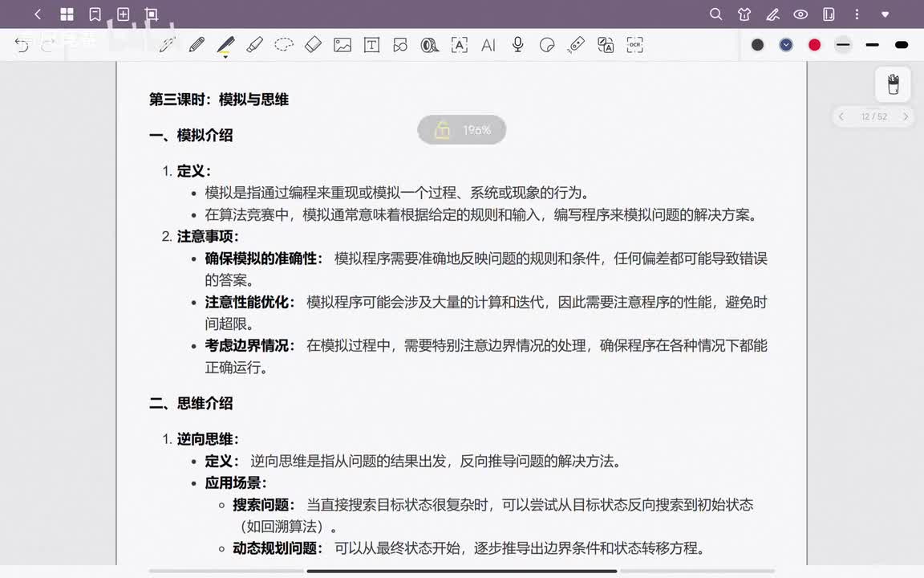Choose the medium stroke width

(872, 45)
